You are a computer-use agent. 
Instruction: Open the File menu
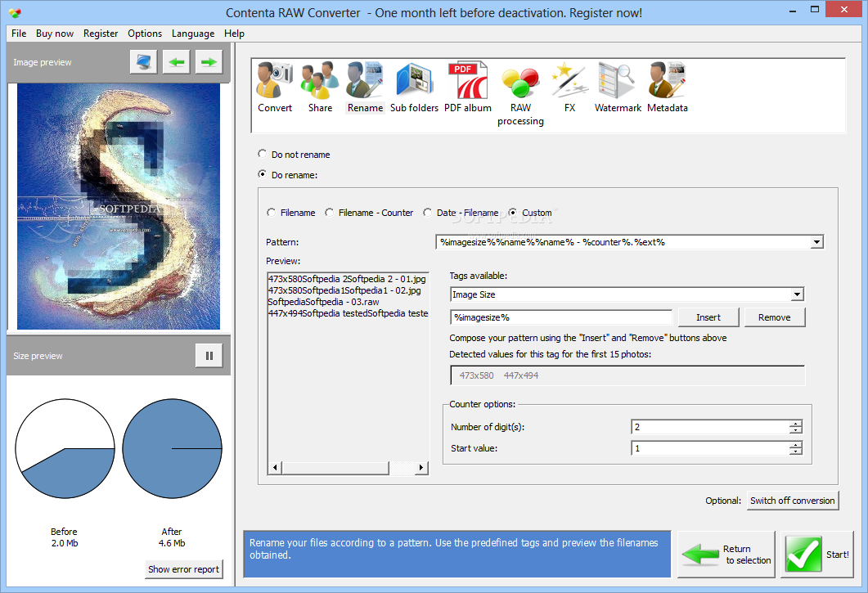click(19, 34)
